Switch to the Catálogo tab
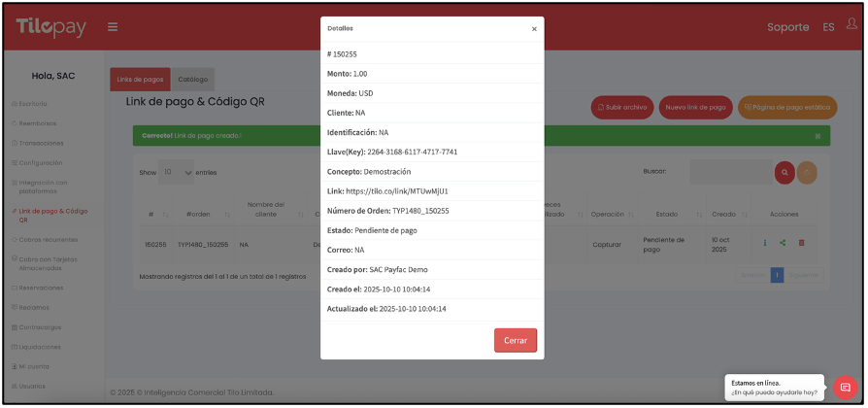This screenshot has height=408, width=868. pyautogui.click(x=192, y=80)
